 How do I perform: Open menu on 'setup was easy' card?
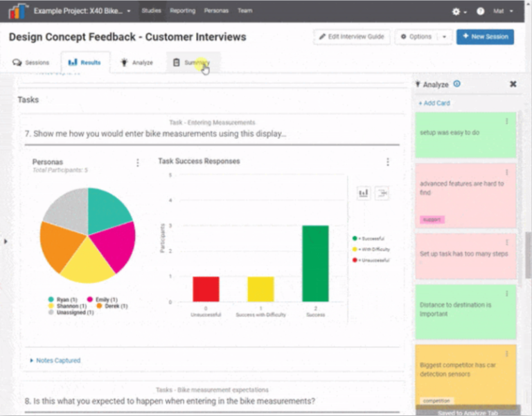pos(507,122)
